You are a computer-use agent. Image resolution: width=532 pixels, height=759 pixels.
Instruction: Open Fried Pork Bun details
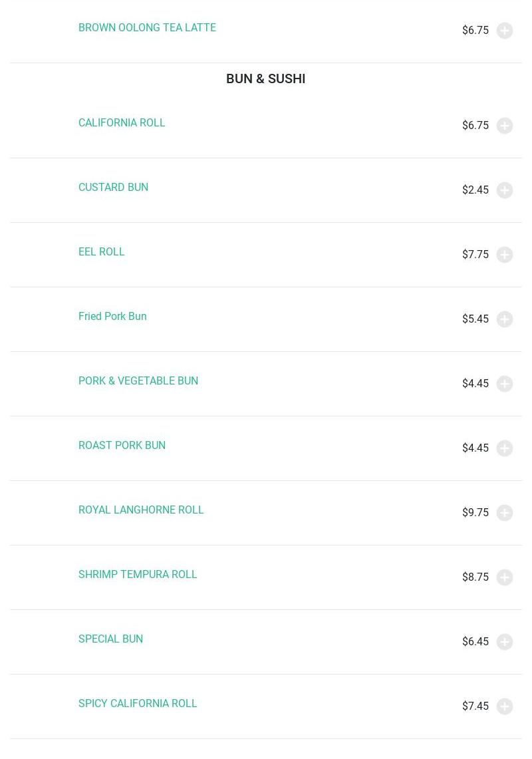112,317
